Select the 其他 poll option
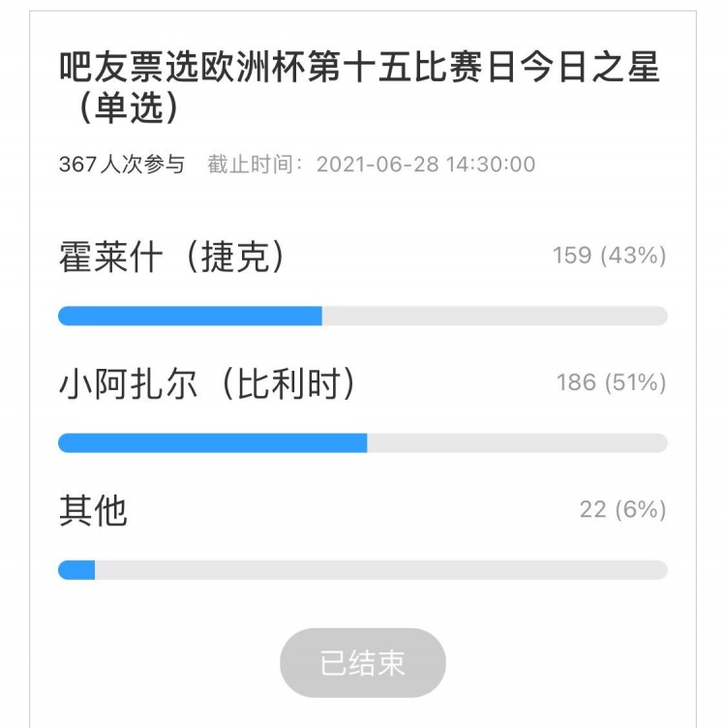The height and width of the screenshot is (728, 726). point(93,510)
